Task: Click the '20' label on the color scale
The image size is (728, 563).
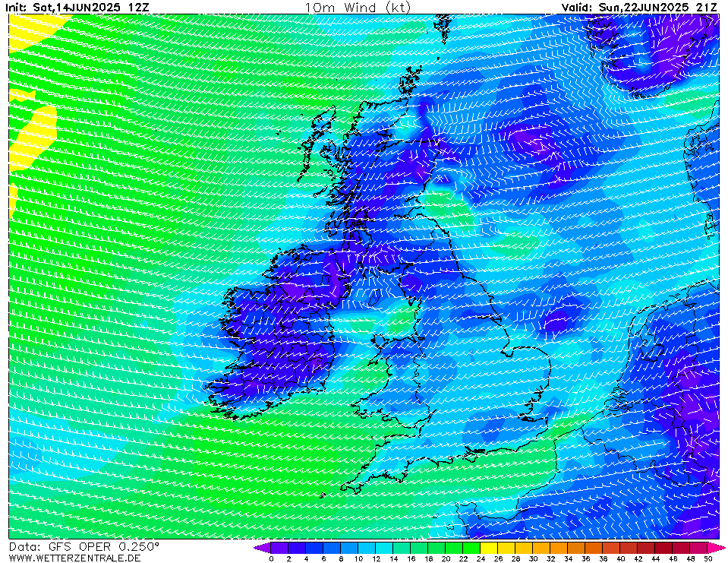Action: [446, 558]
